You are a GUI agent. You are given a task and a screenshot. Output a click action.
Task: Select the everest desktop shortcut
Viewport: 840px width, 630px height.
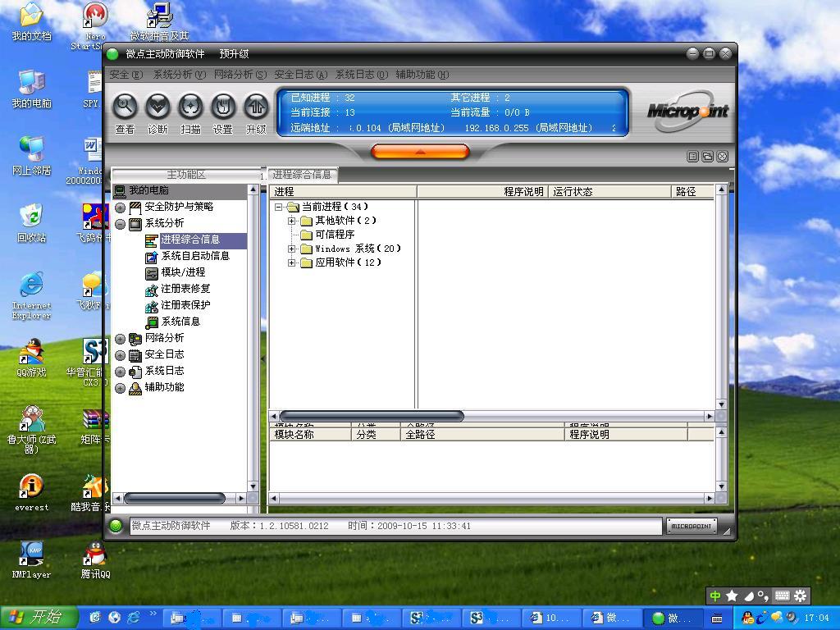[x=32, y=493]
